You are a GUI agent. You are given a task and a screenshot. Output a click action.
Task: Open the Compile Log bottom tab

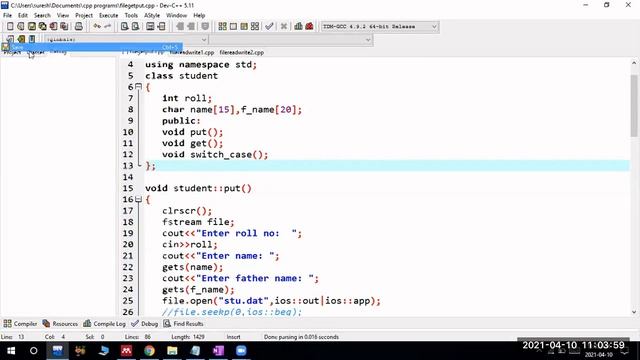point(104,324)
